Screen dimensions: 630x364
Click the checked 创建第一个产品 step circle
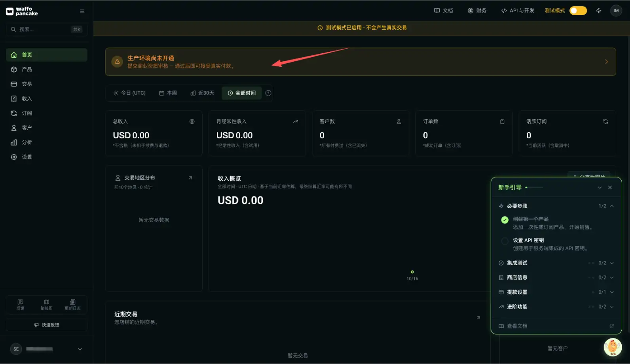tap(505, 220)
